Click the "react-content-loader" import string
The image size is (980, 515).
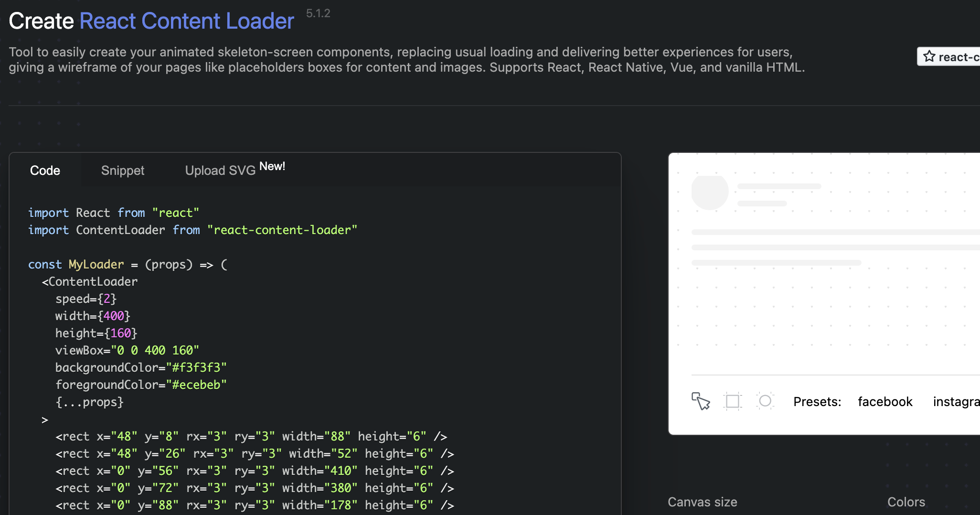point(282,230)
